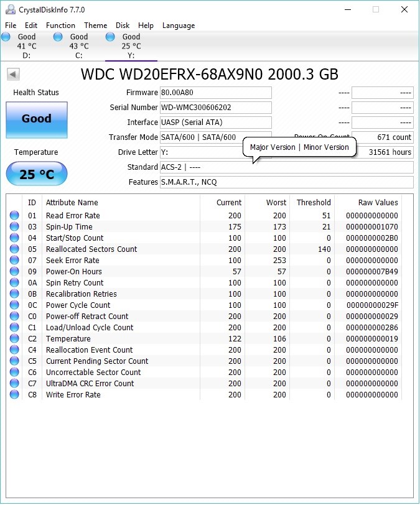Click the Serial Number field
Screen dimensions: 420x505
point(216,108)
